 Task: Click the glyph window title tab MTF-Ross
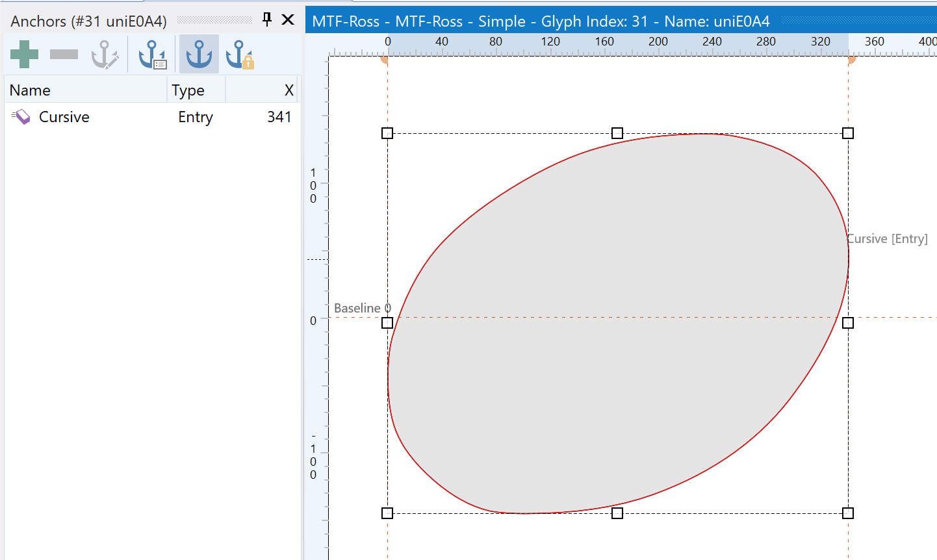[541, 21]
